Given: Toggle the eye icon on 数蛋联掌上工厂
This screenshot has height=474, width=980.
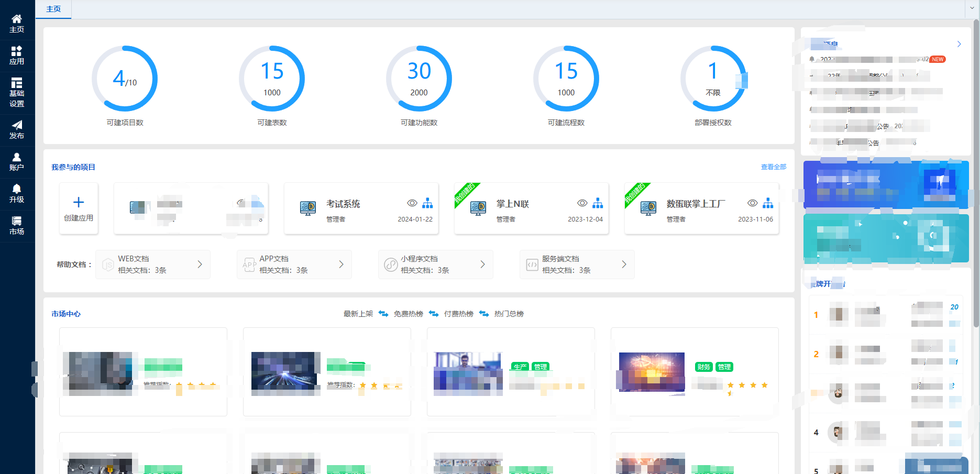Looking at the screenshot, I should 753,203.
